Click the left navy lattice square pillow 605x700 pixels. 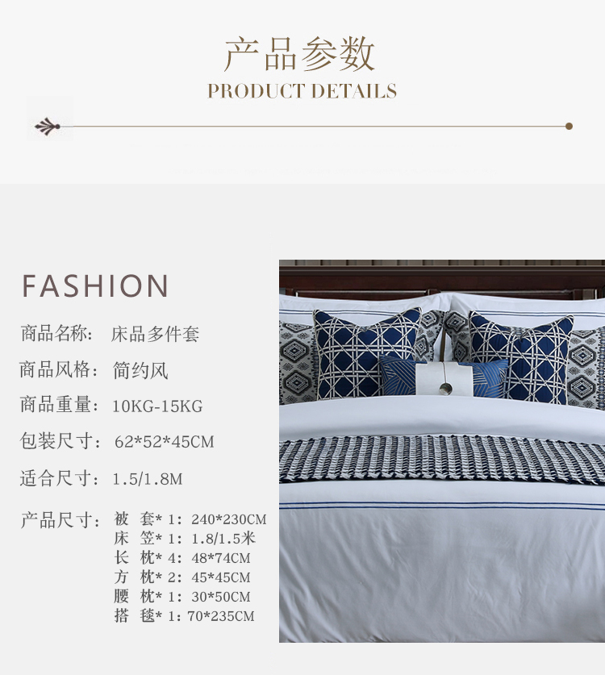coord(366,352)
